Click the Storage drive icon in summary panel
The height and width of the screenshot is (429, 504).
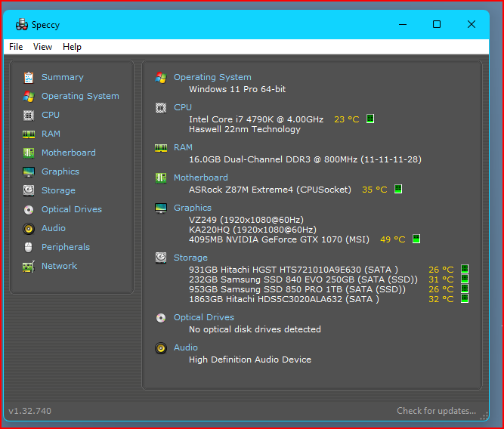point(161,258)
